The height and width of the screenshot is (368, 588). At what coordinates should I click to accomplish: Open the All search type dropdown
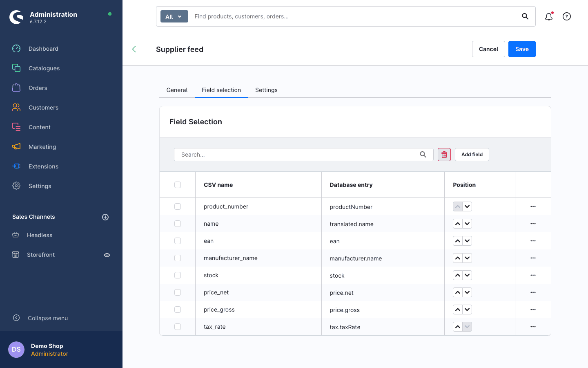tap(174, 16)
